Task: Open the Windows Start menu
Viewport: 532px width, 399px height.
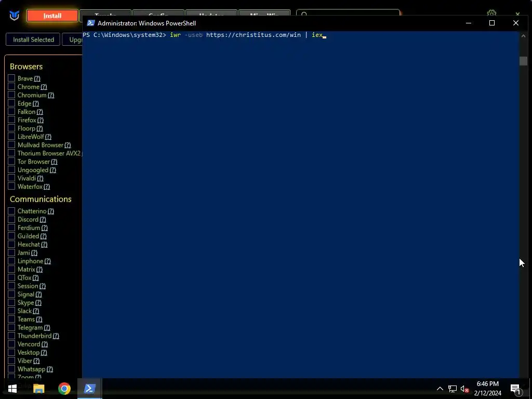Action: point(12,389)
